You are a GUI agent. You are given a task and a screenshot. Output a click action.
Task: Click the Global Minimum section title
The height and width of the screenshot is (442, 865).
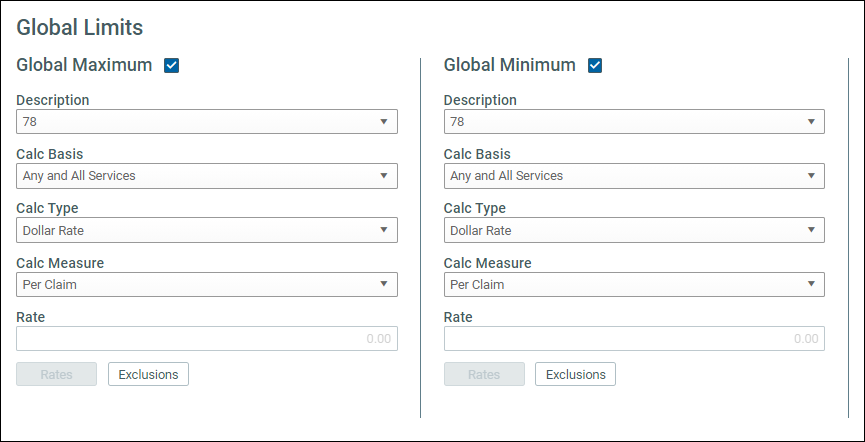[x=509, y=65]
